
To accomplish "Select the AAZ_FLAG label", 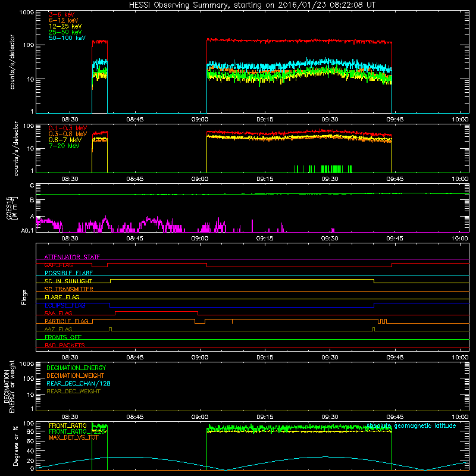I will point(58,329).
